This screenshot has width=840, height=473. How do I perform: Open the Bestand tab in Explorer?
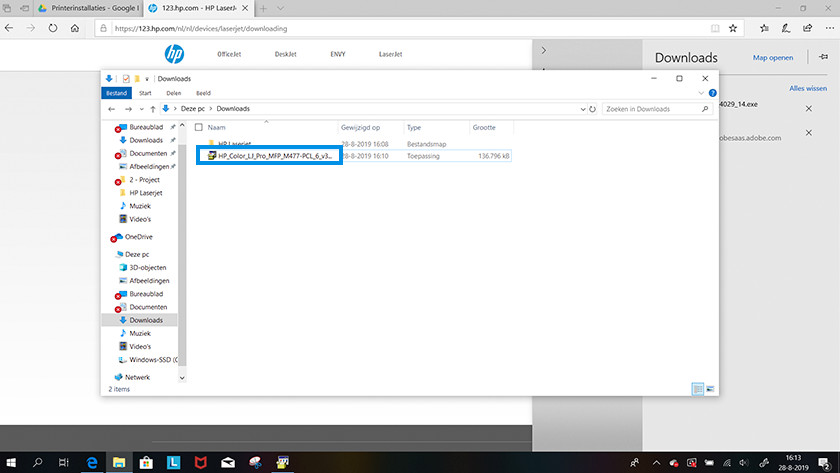(x=116, y=93)
